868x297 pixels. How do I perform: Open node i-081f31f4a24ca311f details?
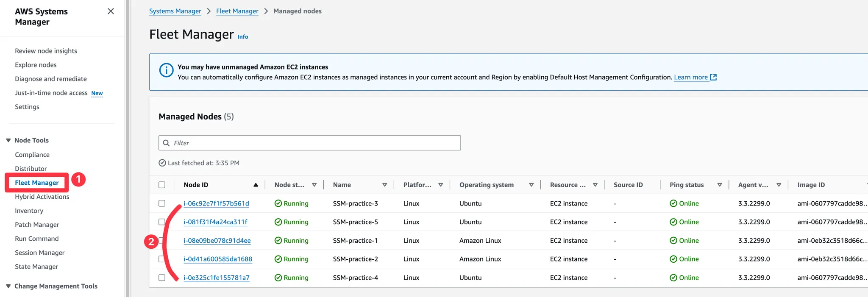coord(215,222)
